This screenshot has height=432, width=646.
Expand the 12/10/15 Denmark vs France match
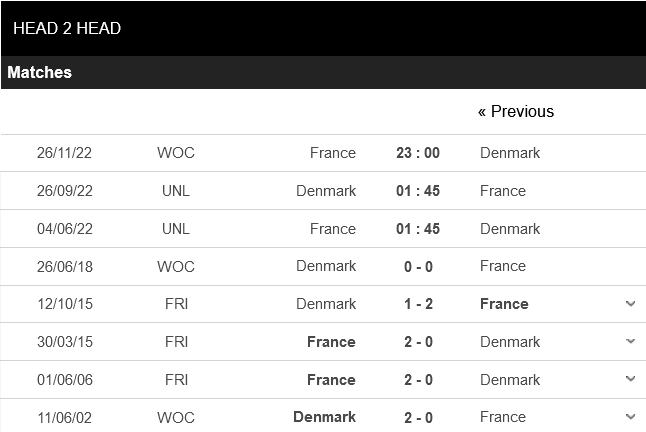click(x=630, y=304)
